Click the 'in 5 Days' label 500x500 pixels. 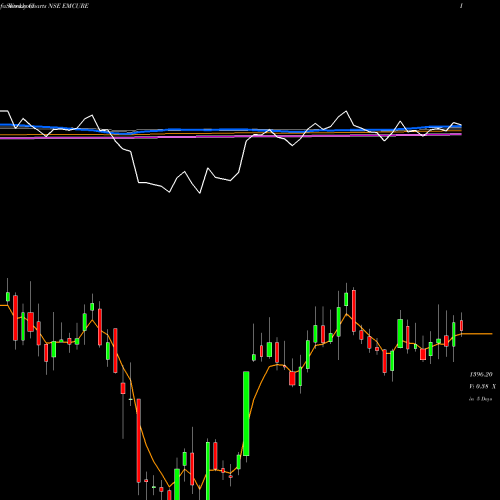point(480,399)
